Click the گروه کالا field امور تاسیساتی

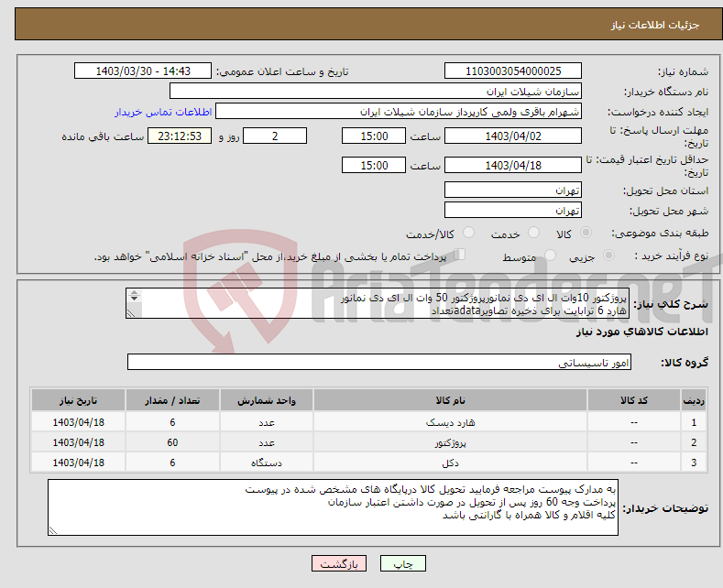click(x=379, y=362)
